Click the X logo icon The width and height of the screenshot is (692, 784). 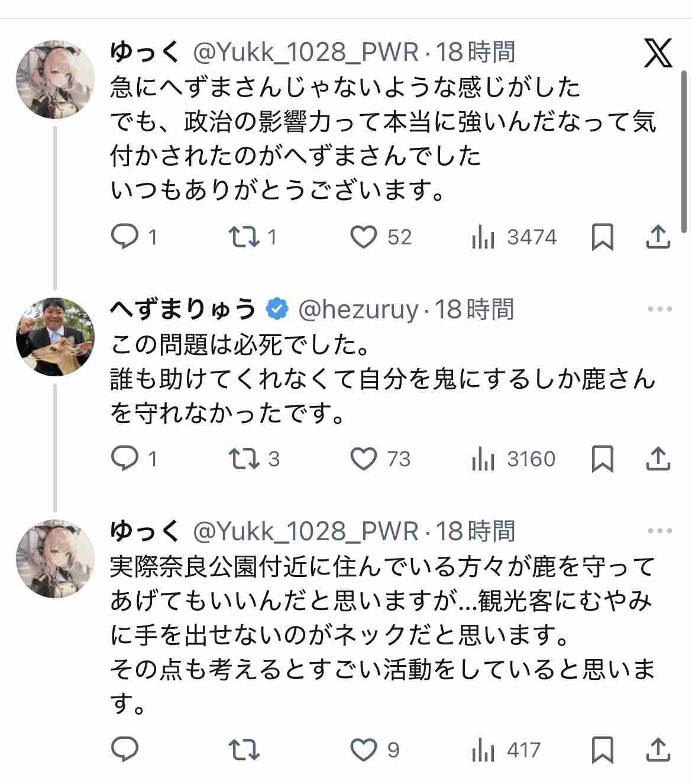(657, 53)
